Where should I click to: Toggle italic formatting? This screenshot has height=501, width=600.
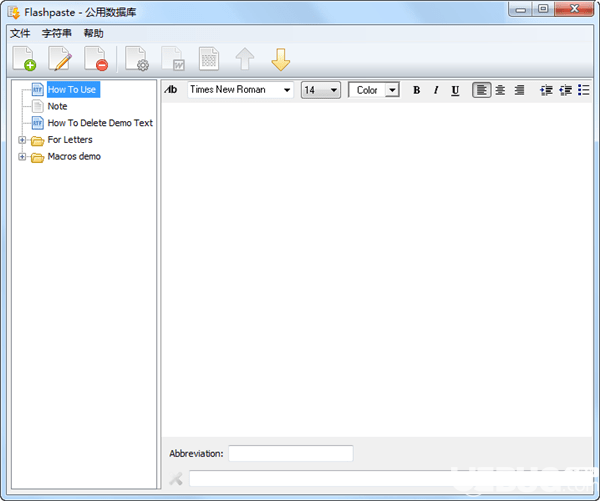[x=436, y=90]
